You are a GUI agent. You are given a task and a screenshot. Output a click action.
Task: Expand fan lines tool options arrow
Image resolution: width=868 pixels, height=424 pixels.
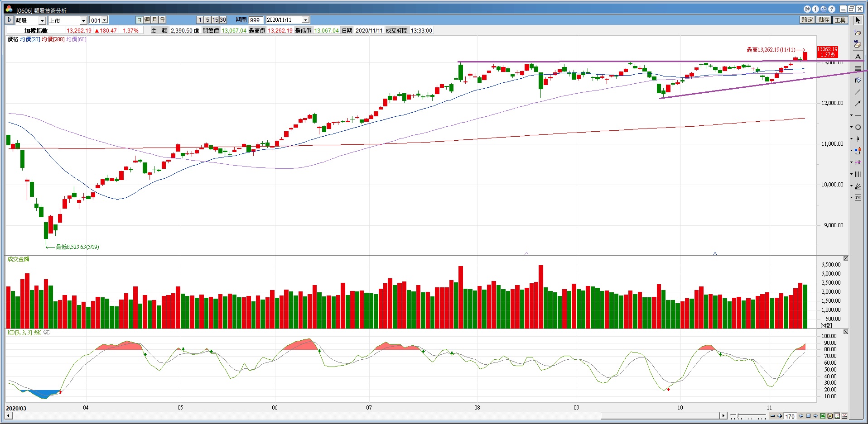click(x=851, y=186)
